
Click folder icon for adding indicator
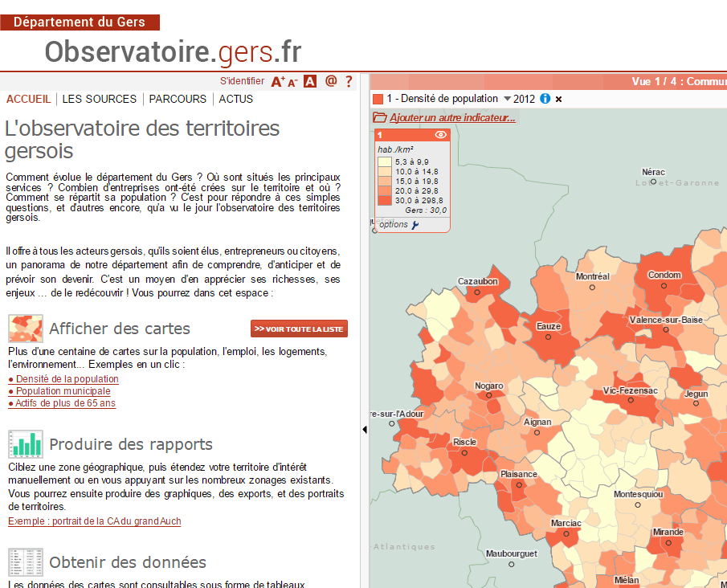[380, 117]
